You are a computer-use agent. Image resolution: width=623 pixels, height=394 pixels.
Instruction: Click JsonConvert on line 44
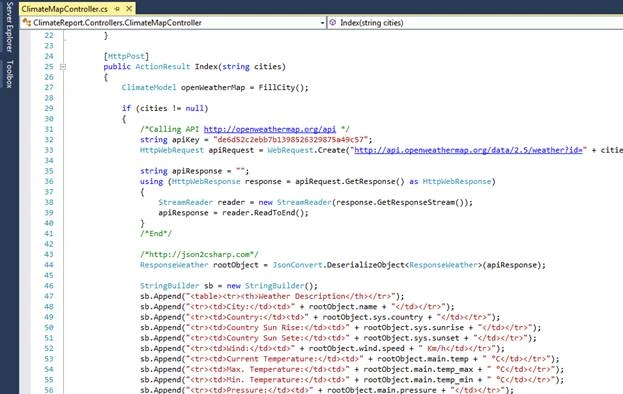pos(297,265)
